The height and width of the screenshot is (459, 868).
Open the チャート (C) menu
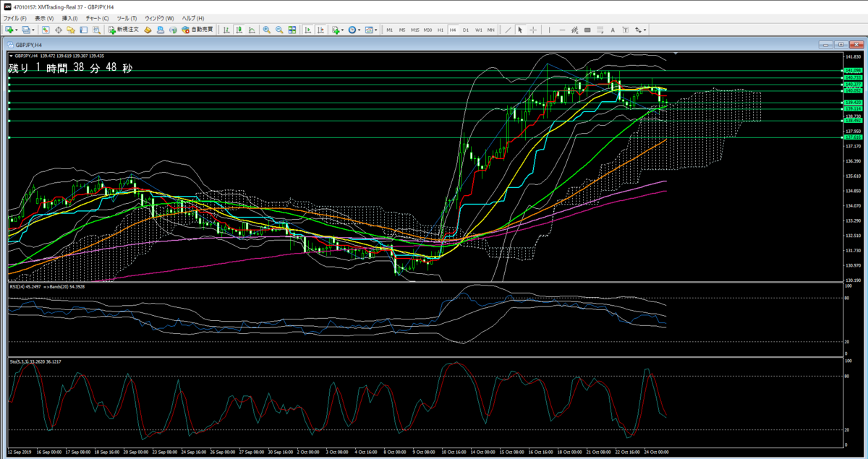(x=97, y=17)
